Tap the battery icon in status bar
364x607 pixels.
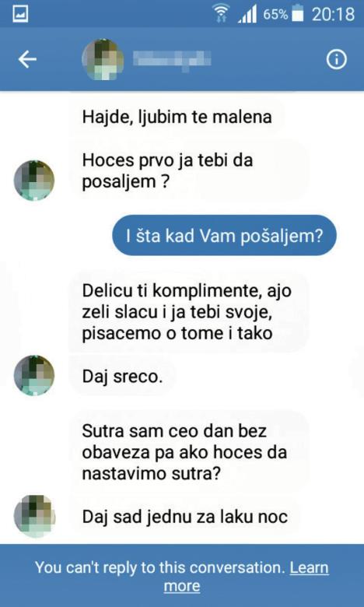click(x=298, y=14)
